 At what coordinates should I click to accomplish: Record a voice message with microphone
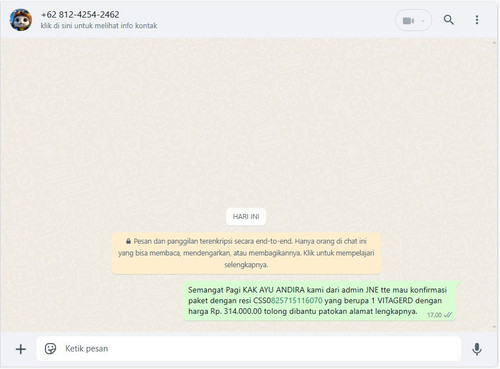[x=477, y=349]
